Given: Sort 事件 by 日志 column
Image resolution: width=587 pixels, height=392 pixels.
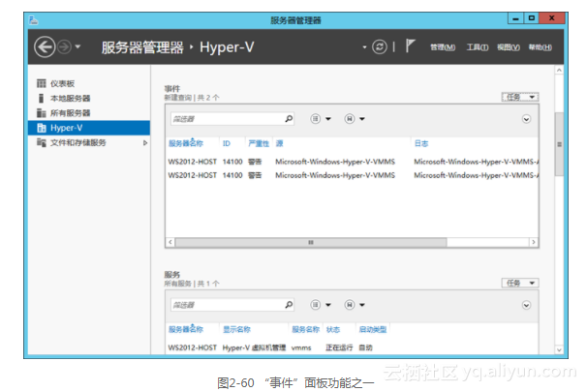Looking at the screenshot, I should pos(421,143).
